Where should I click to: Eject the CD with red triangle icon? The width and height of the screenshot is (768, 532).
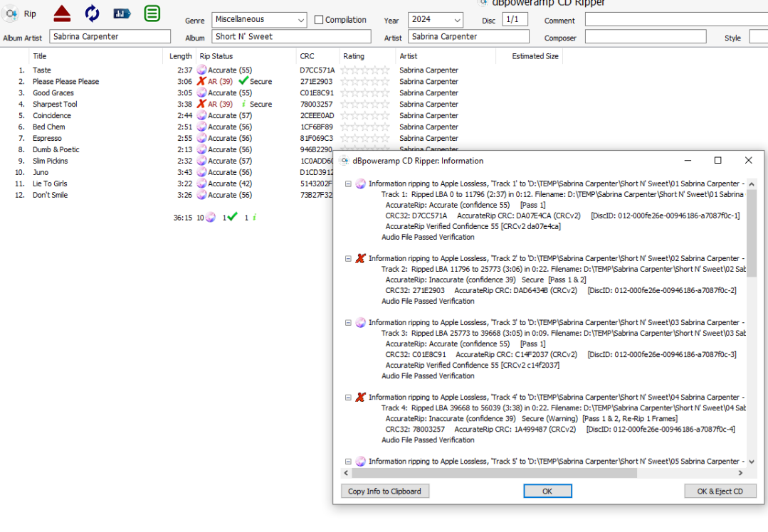click(62, 14)
